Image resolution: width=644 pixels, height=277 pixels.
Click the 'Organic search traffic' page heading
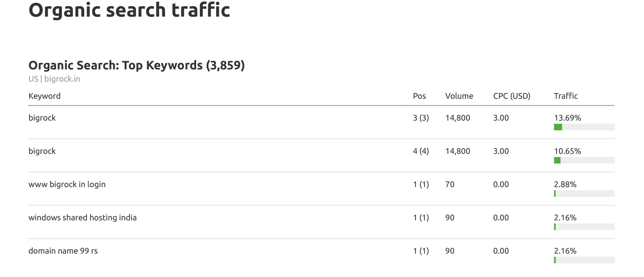pos(129,10)
